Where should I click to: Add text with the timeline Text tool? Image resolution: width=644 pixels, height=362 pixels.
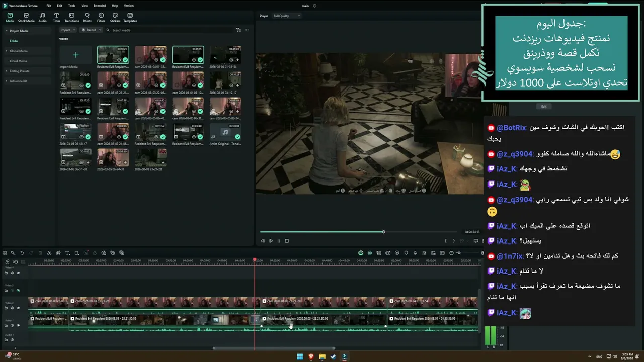67,253
